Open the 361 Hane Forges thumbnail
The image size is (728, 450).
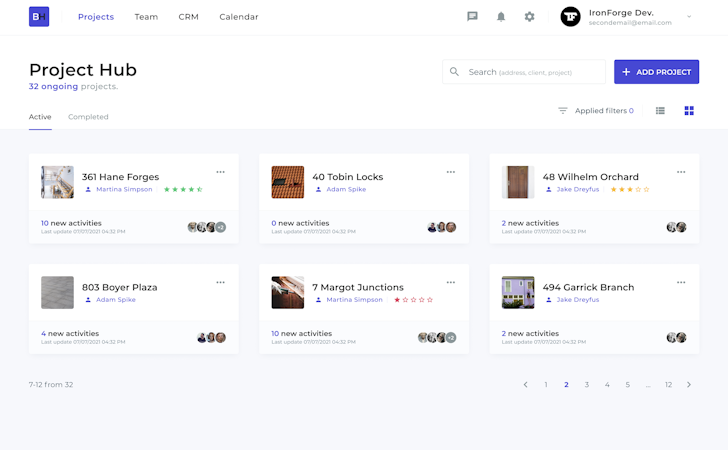click(58, 182)
